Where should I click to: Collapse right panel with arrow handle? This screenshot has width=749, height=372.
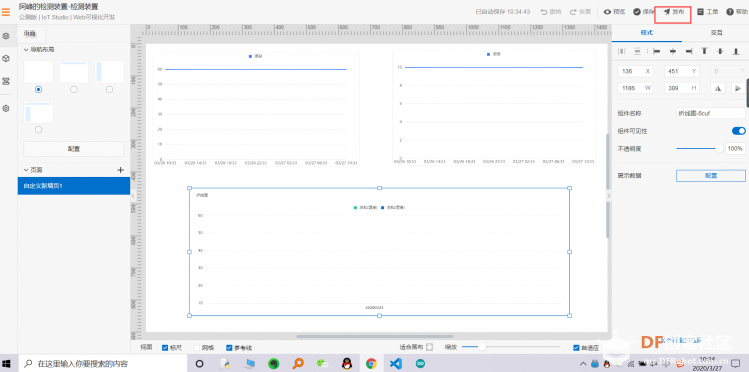pos(609,195)
